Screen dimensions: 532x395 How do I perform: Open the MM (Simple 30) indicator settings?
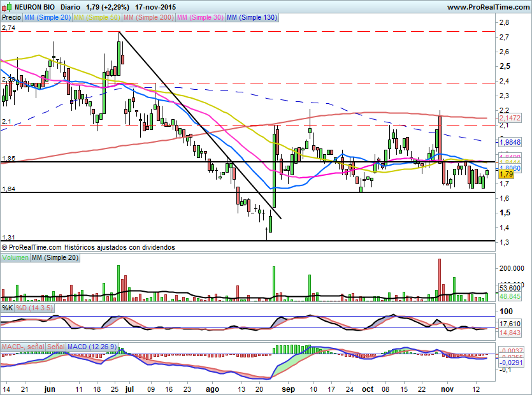(200, 18)
